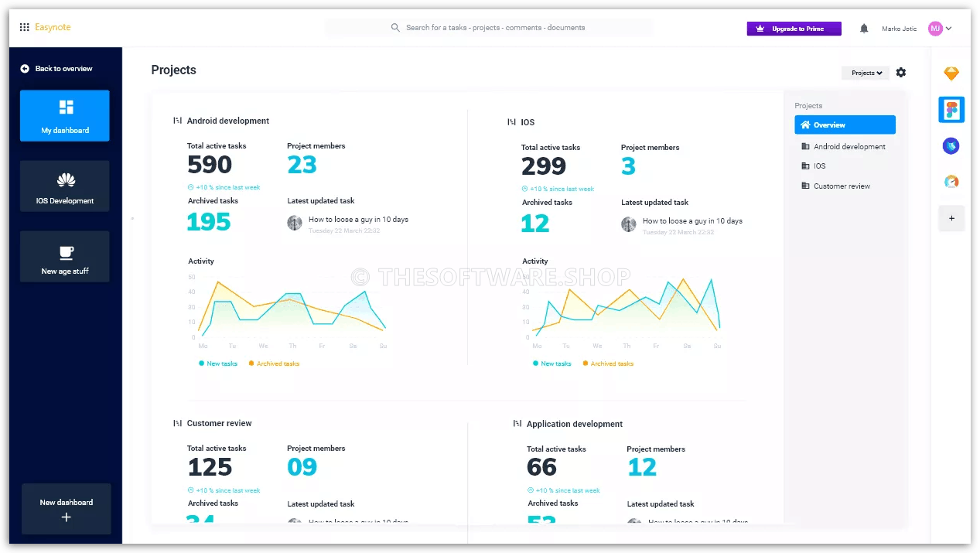Click the Easynote logo text
Screen dimensions: 980x553
click(53, 27)
